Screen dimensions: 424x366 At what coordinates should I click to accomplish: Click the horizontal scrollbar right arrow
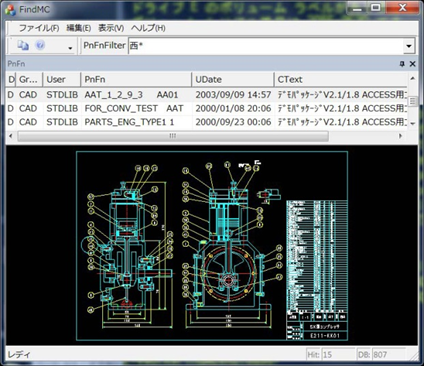401,136
